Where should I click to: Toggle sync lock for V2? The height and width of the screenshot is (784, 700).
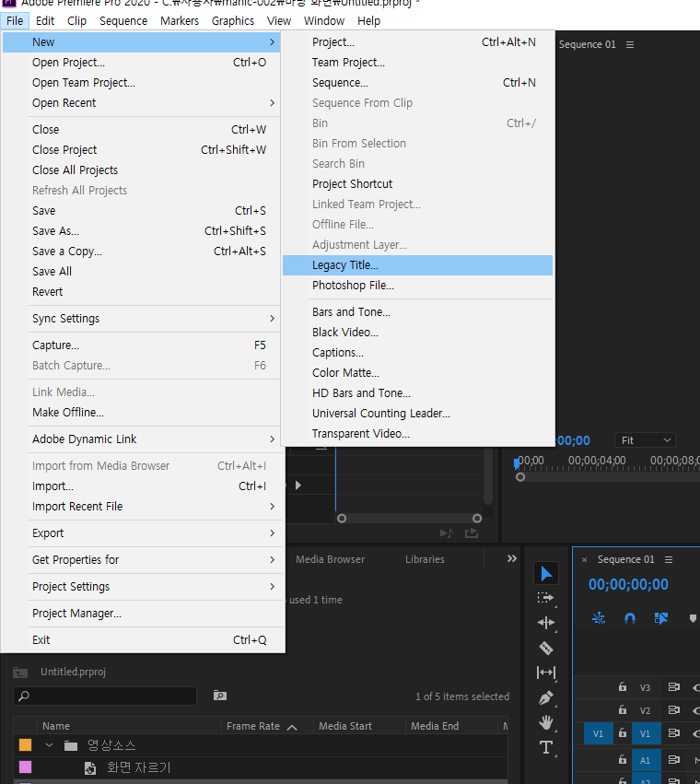click(x=674, y=710)
